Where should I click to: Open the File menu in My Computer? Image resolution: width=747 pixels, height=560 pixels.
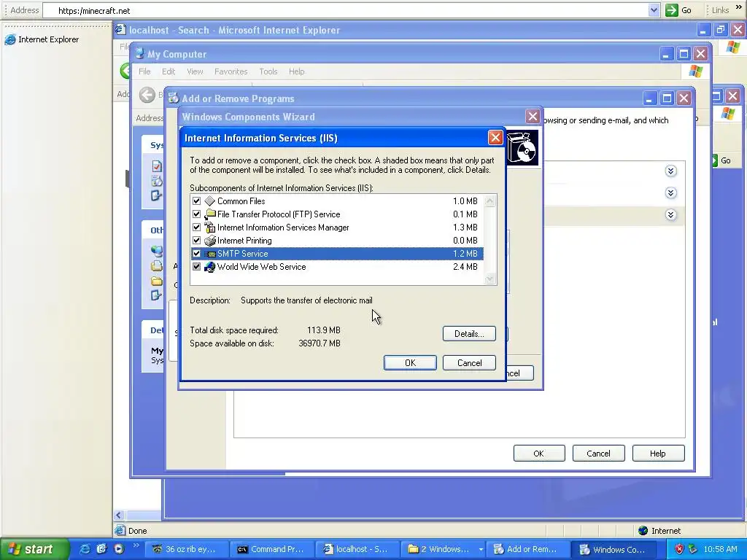pos(144,71)
